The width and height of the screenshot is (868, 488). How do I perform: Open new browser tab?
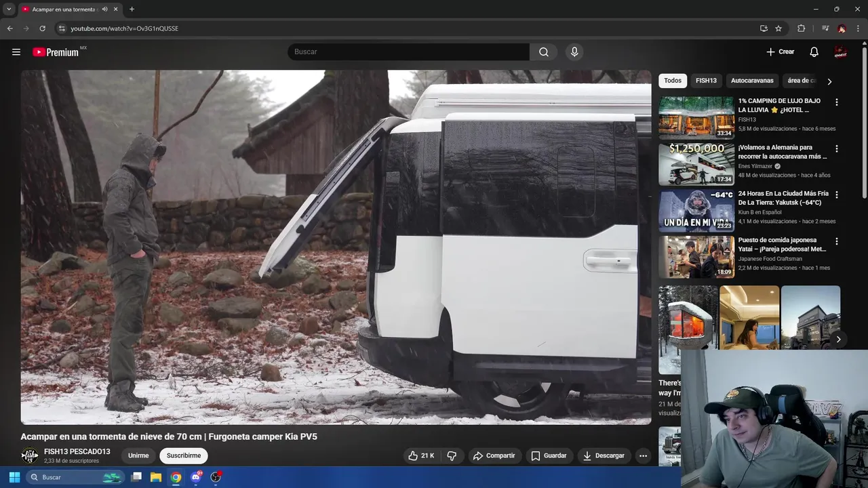132,9
